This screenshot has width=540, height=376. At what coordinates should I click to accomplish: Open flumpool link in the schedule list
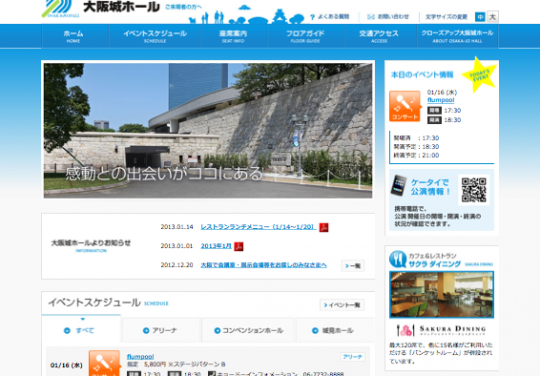[x=140, y=357]
